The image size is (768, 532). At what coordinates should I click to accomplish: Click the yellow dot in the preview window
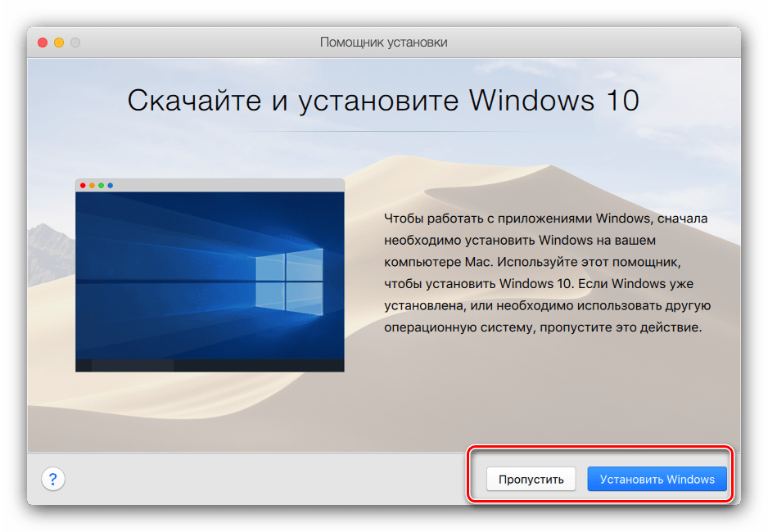coord(92,186)
